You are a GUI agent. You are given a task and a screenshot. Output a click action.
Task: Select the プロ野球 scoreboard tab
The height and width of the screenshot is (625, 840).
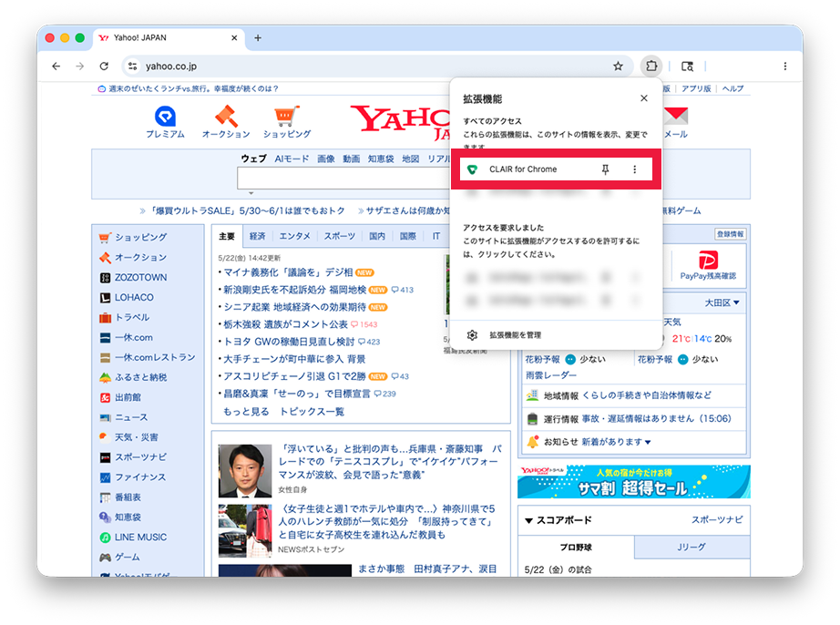click(576, 547)
